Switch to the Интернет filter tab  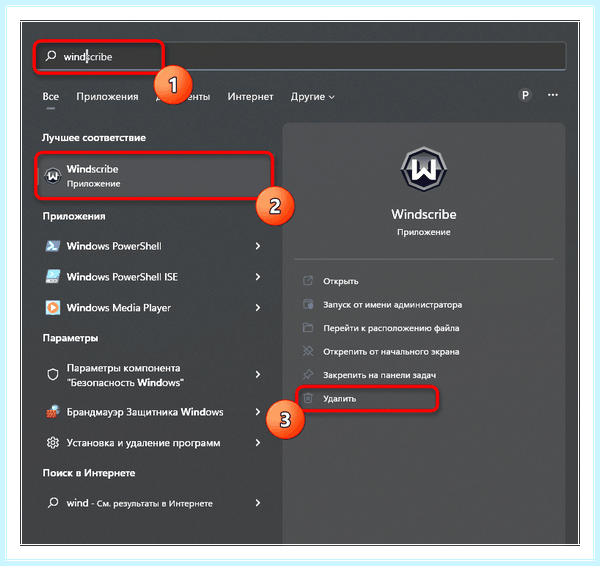pos(250,96)
